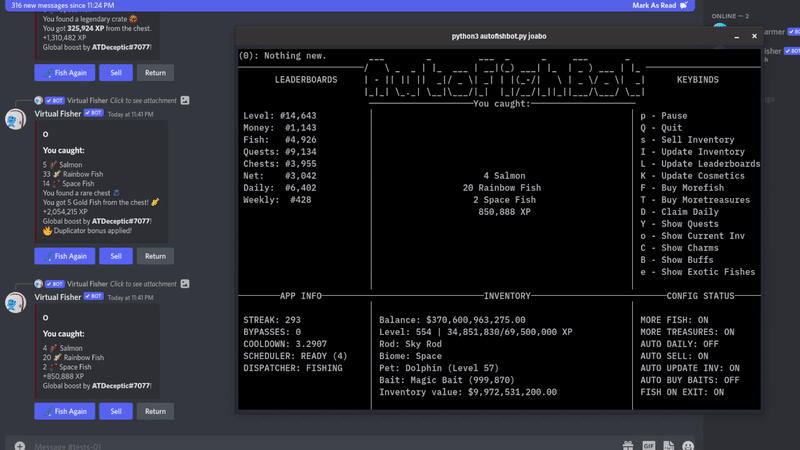Click Sell under the legendary crate message

tap(116, 72)
